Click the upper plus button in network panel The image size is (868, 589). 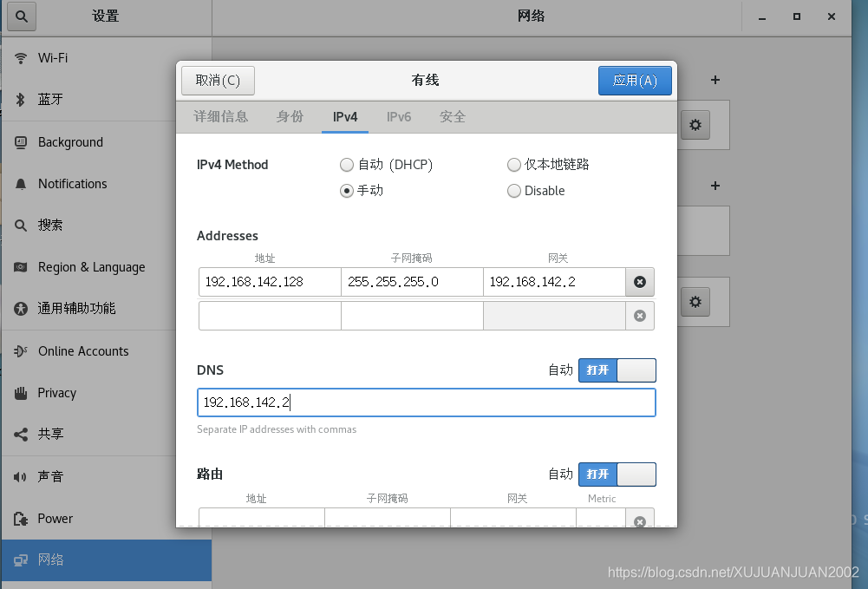point(715,81)
